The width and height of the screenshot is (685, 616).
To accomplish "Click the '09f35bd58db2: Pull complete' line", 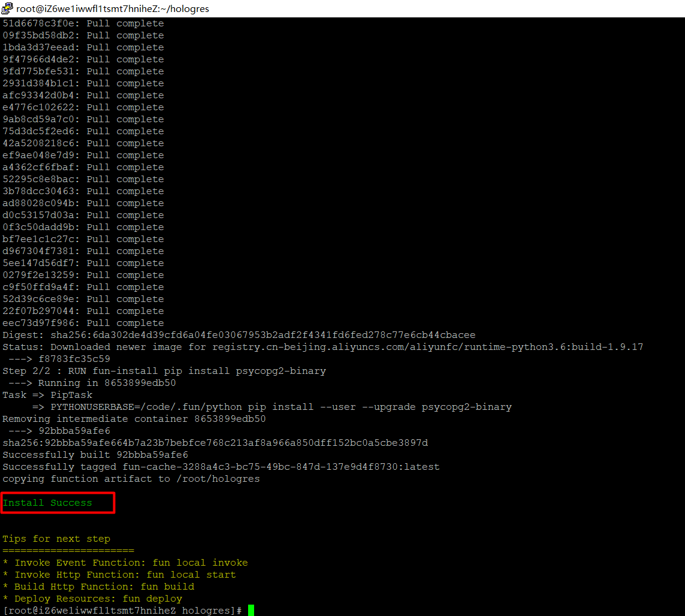I will [83, 35].
